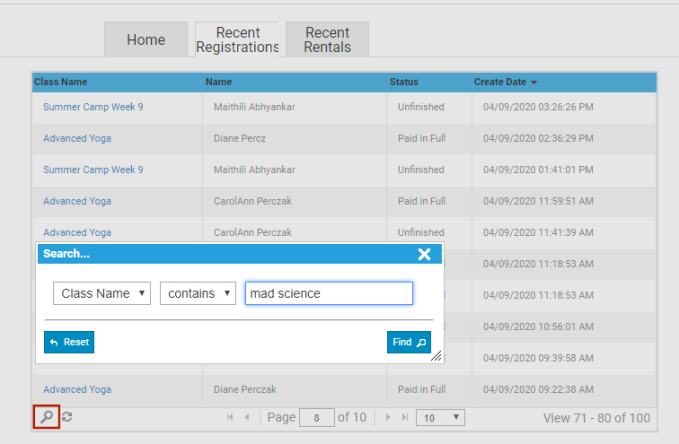Image resolution: width=679 pixels, height=444 pixels.
Task: Go to the next page of results
Action: 388,417
